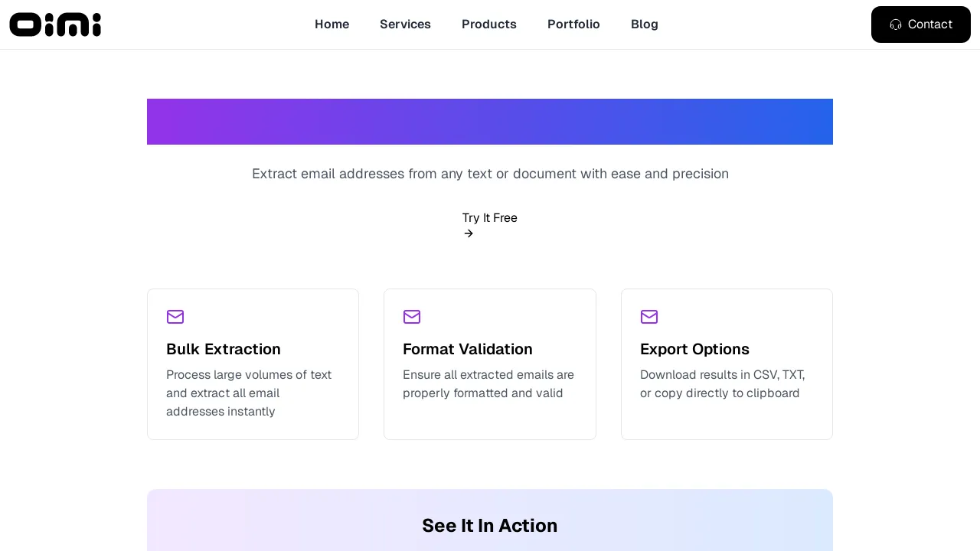This screenshot has height=551, width=980.
Task: Select the Export Options feature card
Action: pyautogui.click(x=727, y=364)
